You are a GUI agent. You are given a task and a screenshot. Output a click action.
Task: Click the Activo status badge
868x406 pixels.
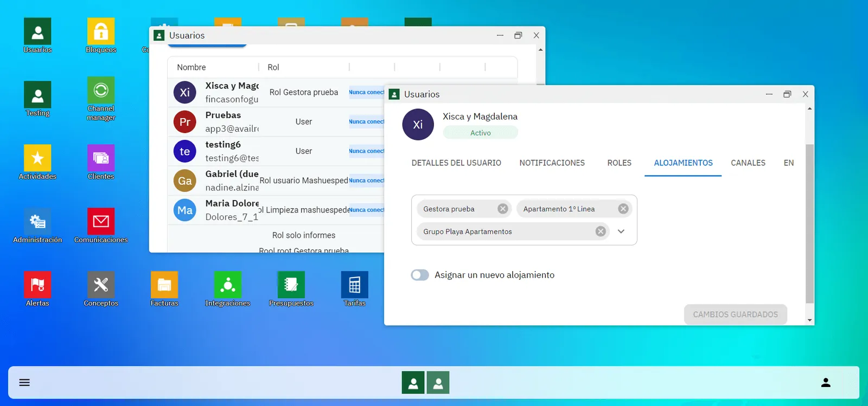click(x=481, y=133)
